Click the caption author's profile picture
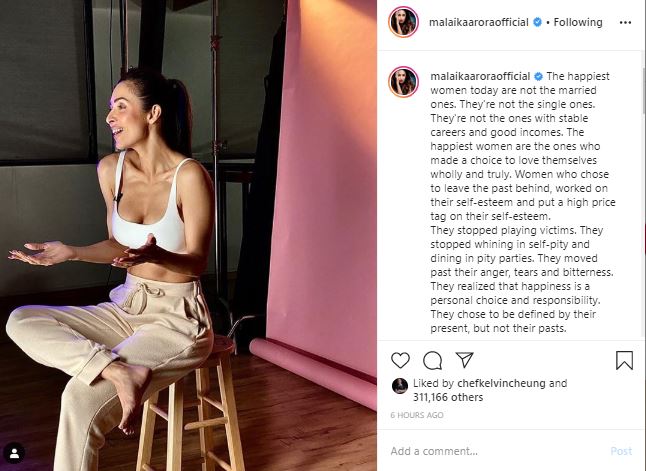 click(403, 82)
